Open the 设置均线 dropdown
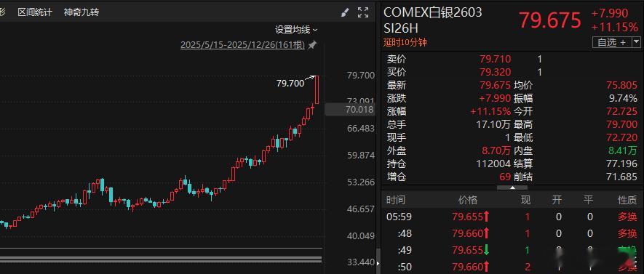Image resolution: width=644 pixels, height=274 pixels. click(x=296, y=30)
